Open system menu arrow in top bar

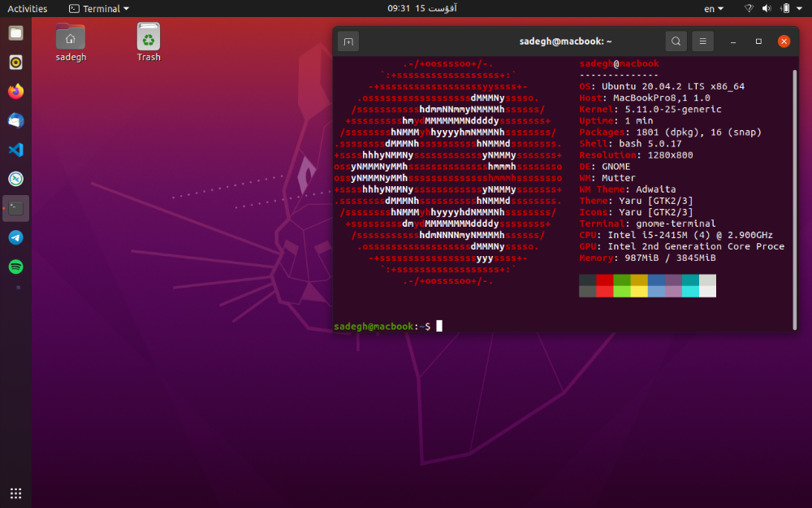[x=799, y=8]
